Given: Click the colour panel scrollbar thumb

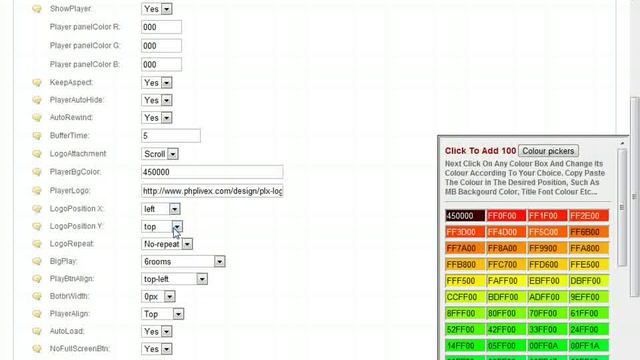Looking at the screenshot, I should coord(622,207).
